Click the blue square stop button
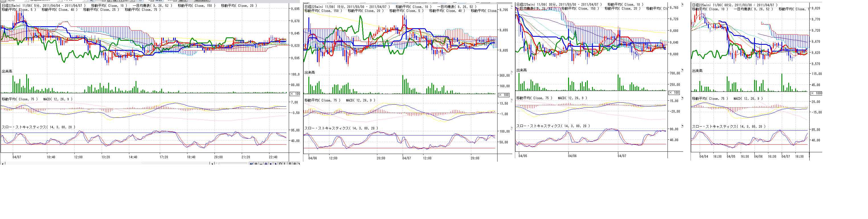868x219 pixels. [271, 164]
